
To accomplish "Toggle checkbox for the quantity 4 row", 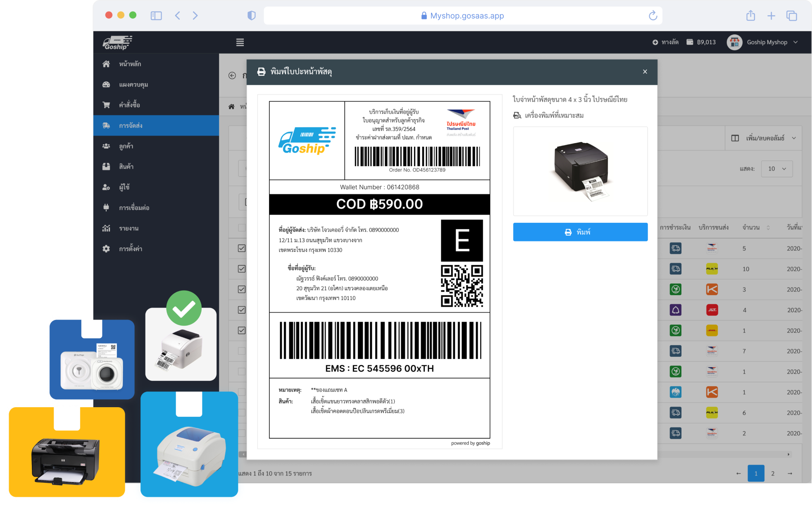I will (x=242, y=310).
